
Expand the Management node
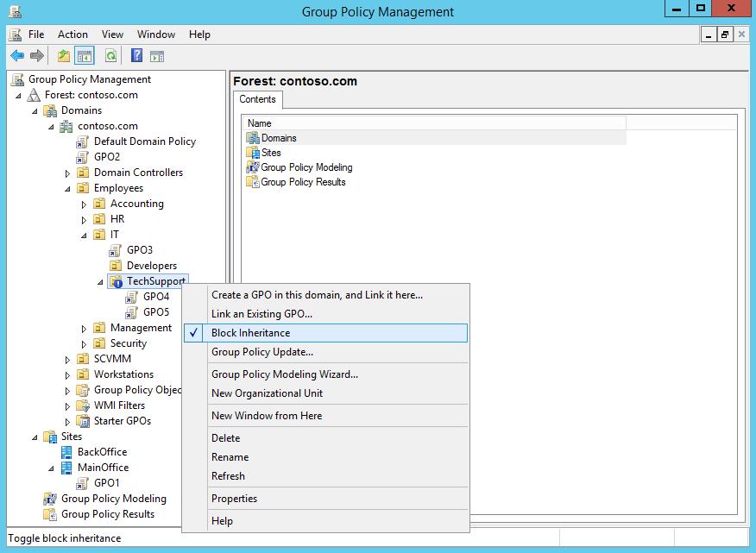click(84, 329)
